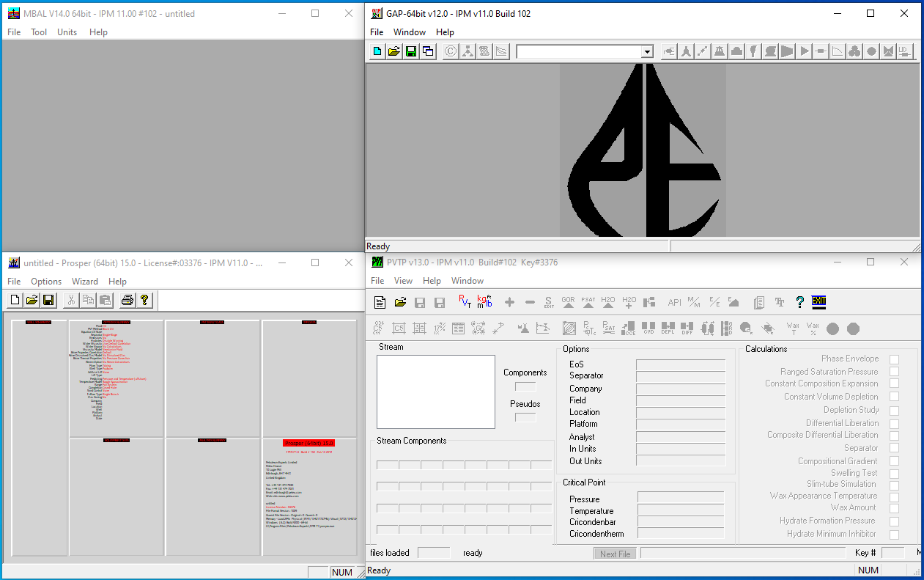The height and width of the screenshot is (580, 924).
Task: Click the kg/lb units icon in PVTP
Action: [484, 301]
